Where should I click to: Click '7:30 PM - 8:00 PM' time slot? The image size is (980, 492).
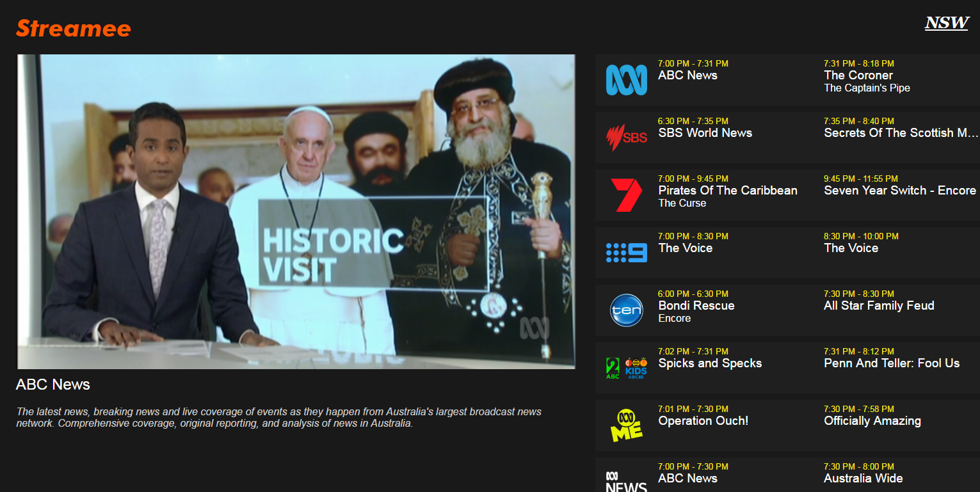tap(859, 466)
